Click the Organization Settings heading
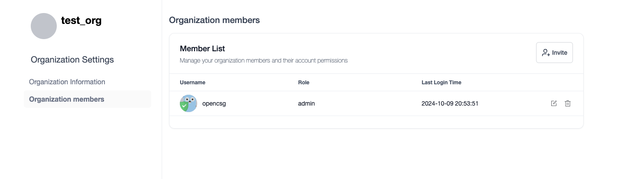This screenshot has height=179, width=644. [72, 60]
